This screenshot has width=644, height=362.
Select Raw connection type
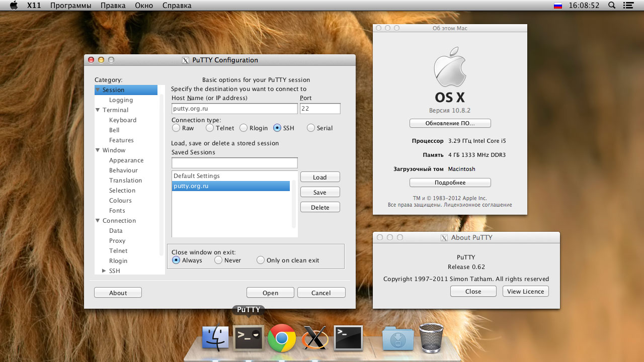[176, 128]
